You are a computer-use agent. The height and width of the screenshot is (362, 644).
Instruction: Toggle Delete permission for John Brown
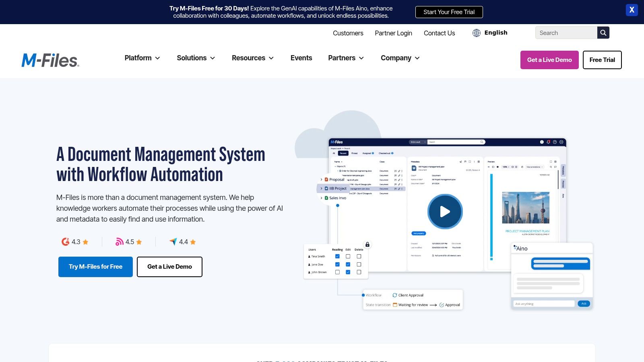tap(359, 272)
